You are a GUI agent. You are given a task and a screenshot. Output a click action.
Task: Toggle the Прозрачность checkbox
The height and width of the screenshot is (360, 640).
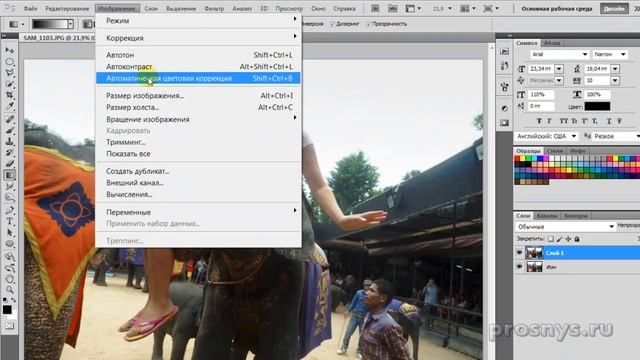(369, 24)
